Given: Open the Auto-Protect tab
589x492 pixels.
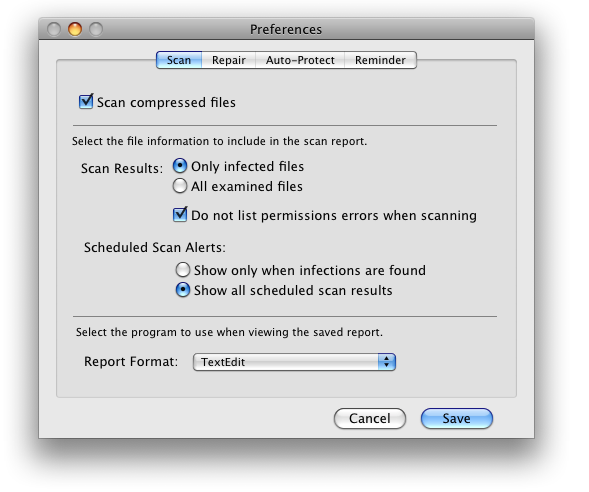Looking at the screenshot, I should pyautogui.click(x=300, y=60).
